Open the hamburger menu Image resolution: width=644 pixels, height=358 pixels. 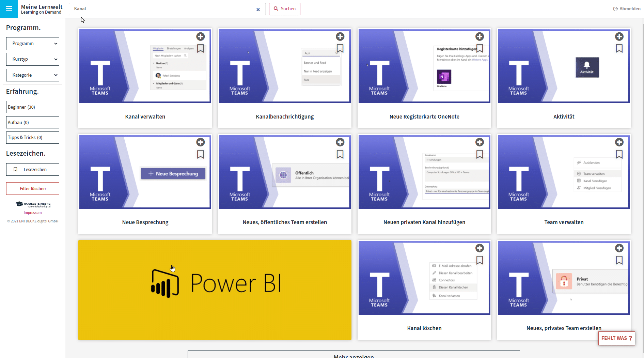pyautogui.click(x=9, y=9)
